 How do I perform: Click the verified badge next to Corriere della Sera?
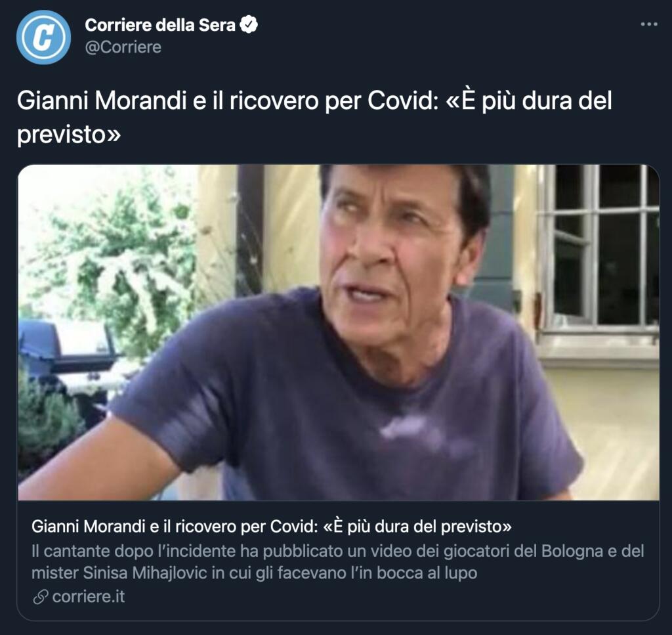click(x=249, y=24)
